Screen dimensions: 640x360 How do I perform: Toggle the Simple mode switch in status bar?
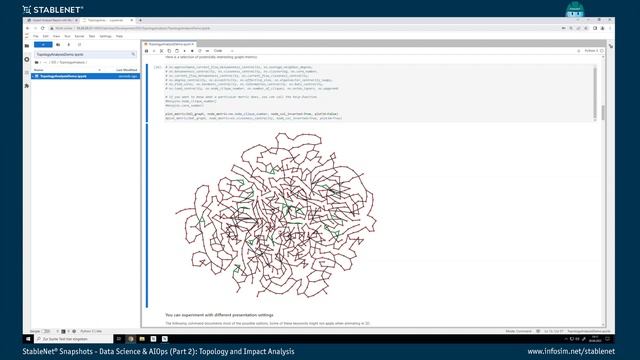47,331
